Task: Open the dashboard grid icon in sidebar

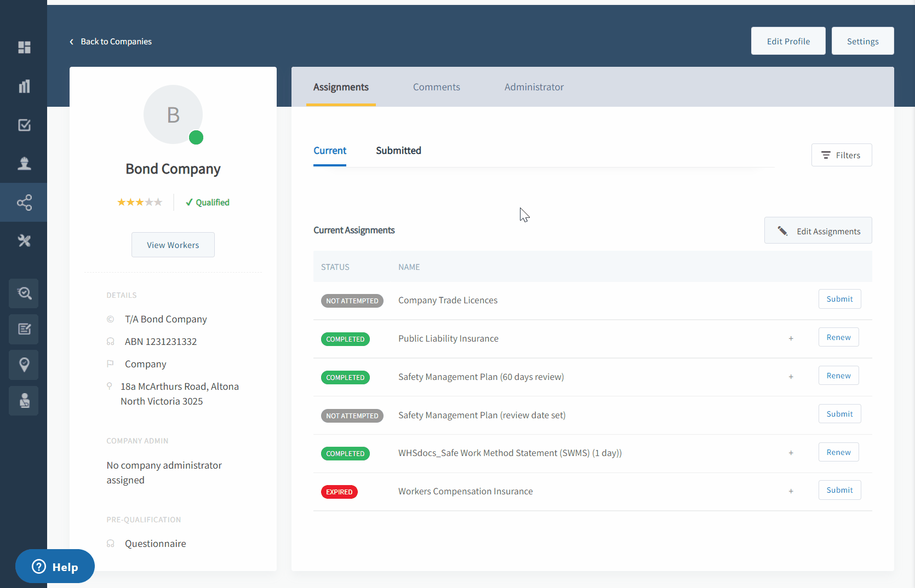Action: coord(24,48)
